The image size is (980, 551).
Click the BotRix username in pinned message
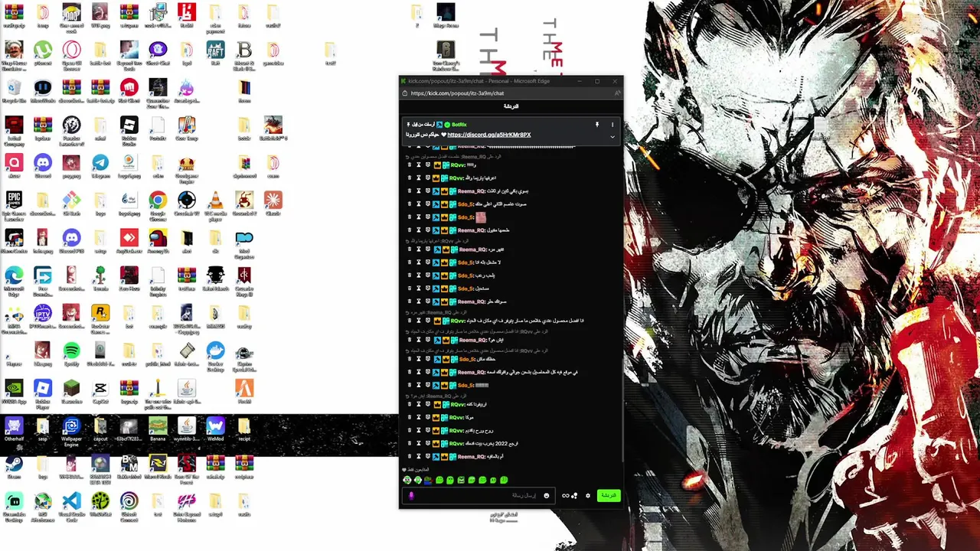point(459,124)
